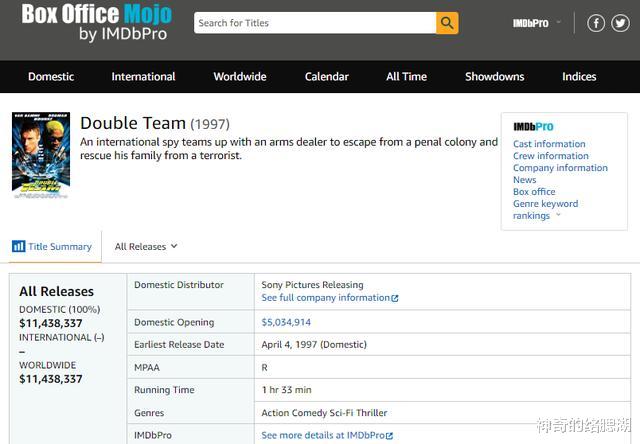Click the INTERNATIONAL (–) label
This screenshot has height=444, width=640.
(62, 337)
